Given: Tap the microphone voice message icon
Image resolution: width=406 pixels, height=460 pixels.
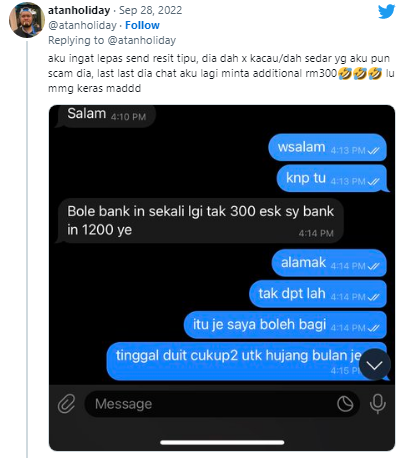Looking at the screenshot, I should (x=378, y=404).
